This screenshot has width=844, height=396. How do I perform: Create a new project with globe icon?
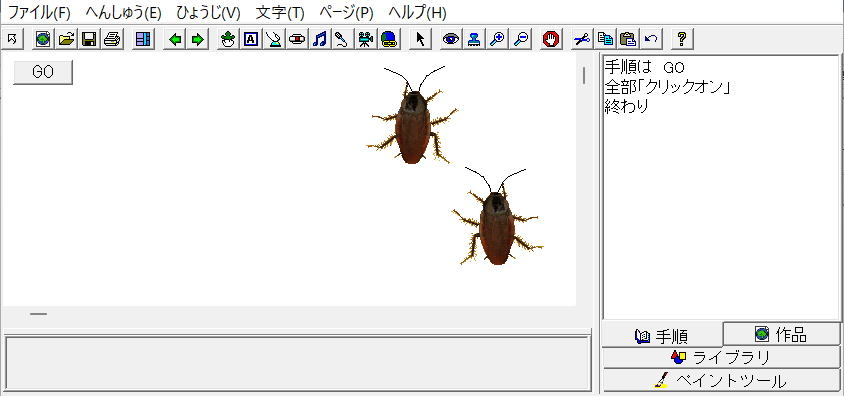[x=43, y=39]
